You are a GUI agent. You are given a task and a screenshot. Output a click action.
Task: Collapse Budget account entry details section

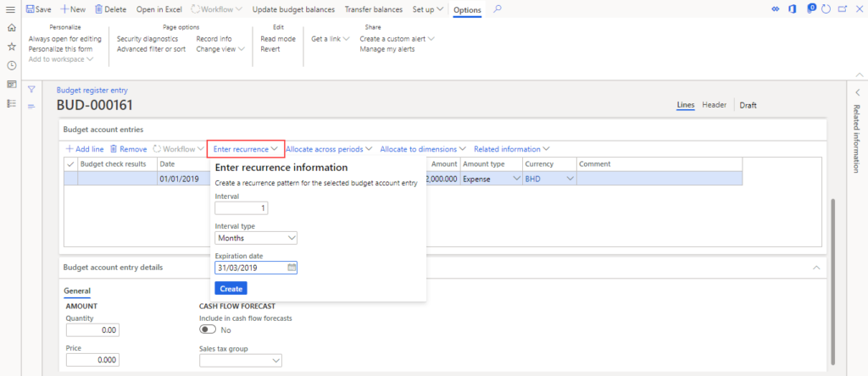click(x=816, y=268)
